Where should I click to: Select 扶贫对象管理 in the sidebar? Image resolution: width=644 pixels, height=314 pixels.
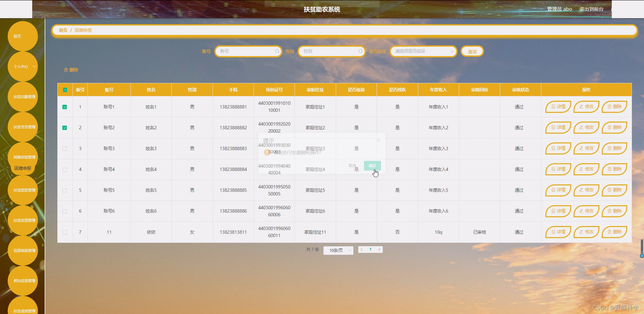coord(23,97)
